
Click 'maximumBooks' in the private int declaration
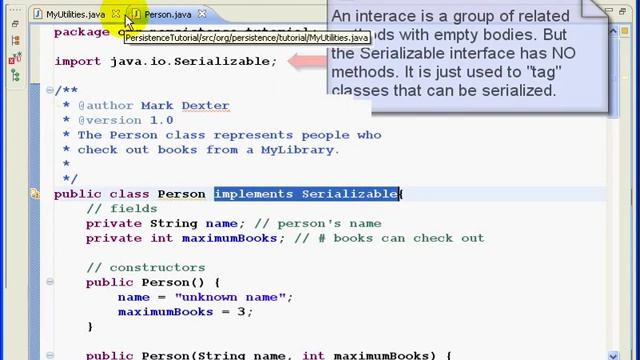[229, 238]
